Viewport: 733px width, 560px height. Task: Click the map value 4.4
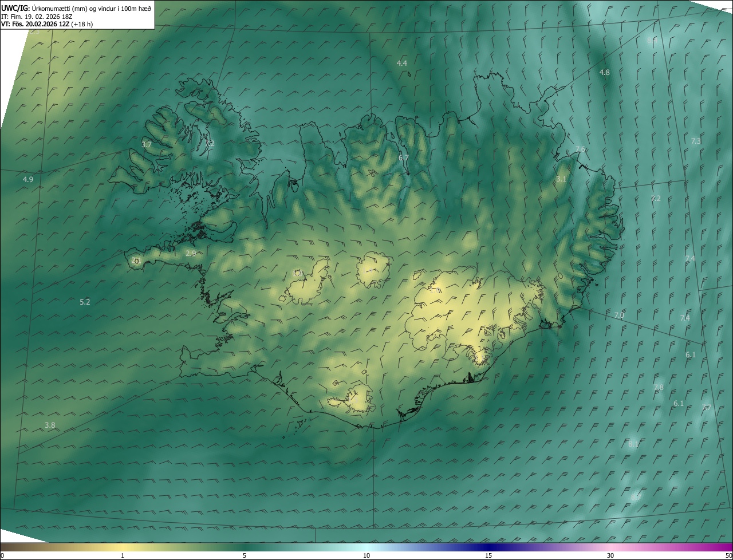click(x=402, y=63)
